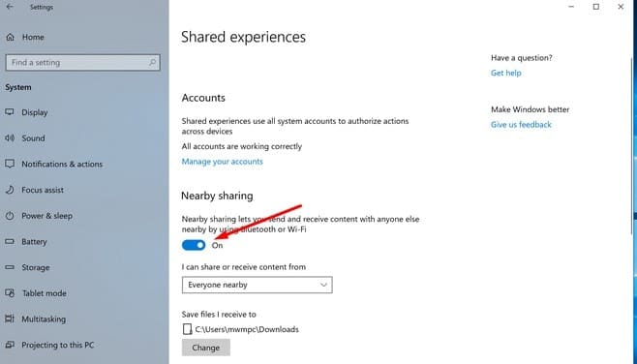Click the Power & sleep icon
637x364 pixels.
coord(10,216)
